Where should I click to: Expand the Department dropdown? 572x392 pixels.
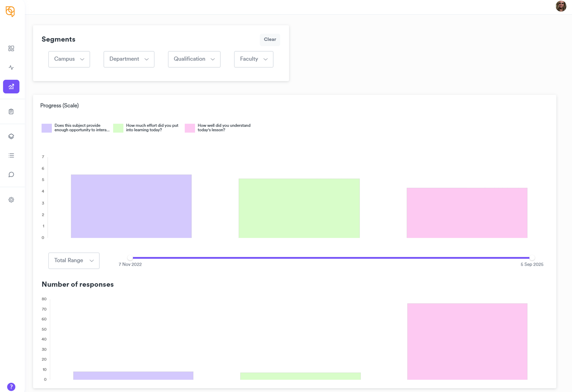[129, 59]
